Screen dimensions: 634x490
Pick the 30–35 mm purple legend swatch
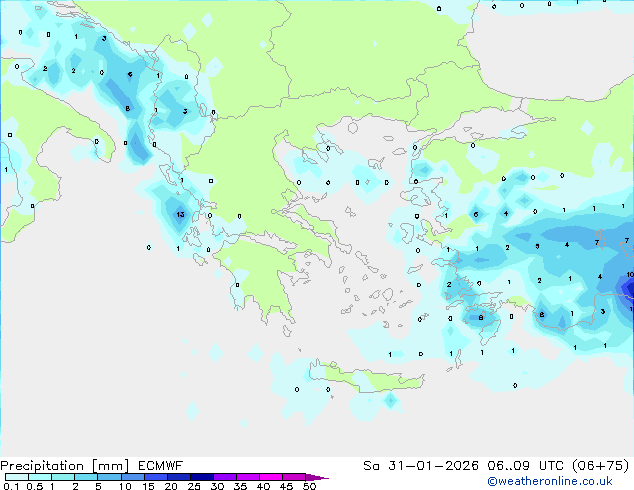(224, 477)
